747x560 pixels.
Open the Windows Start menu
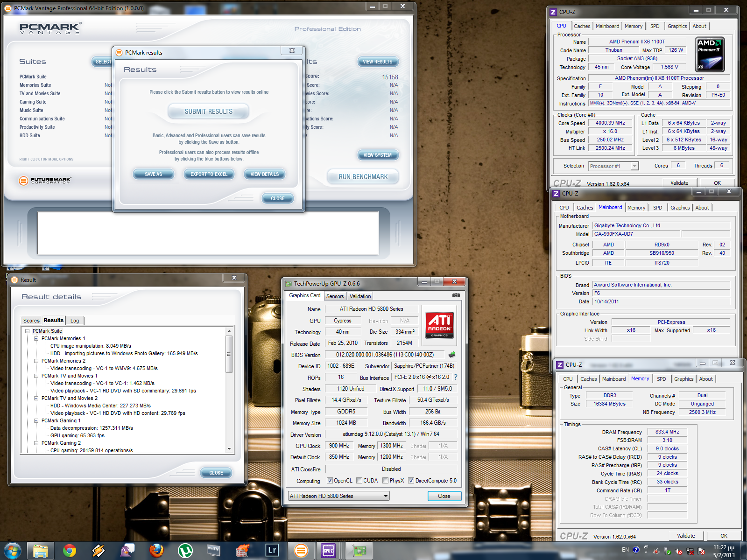point(12,551)
